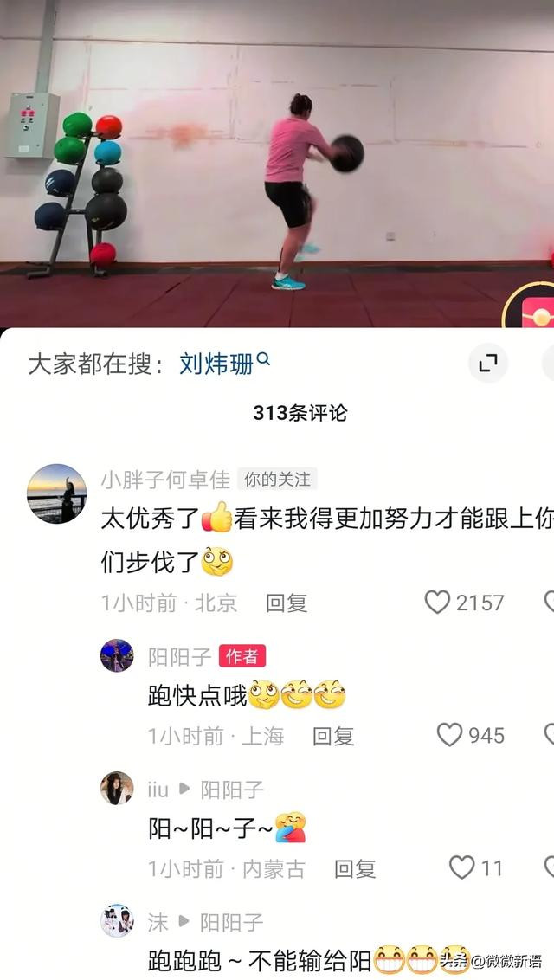Reply to 小胖子何卓佳's comment
Screen dimensions: 554x980
pos(286,603)
